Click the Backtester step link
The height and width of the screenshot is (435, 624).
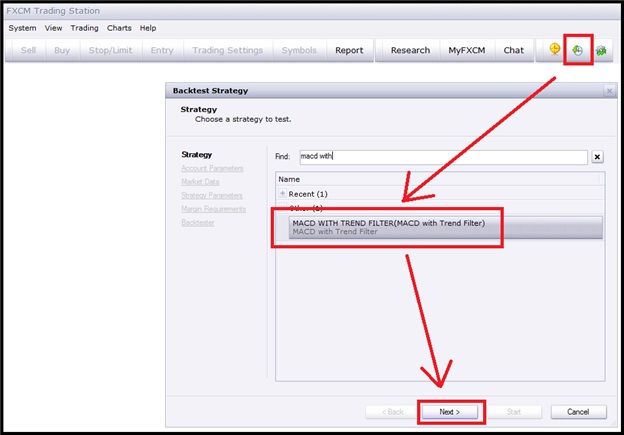(x=198, y=222)
